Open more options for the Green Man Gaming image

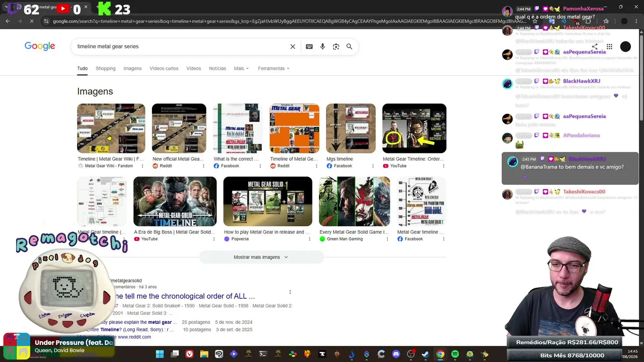pos(387,239)
